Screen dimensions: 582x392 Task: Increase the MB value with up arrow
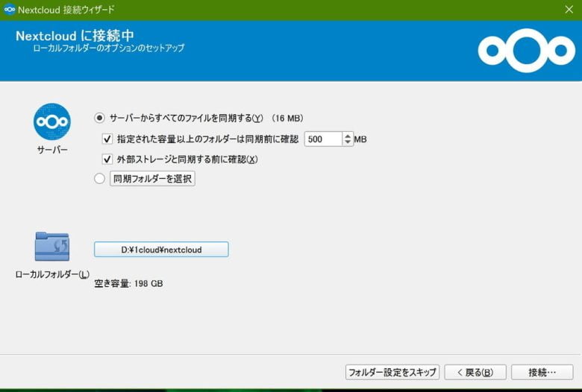[x=348, y=136]
